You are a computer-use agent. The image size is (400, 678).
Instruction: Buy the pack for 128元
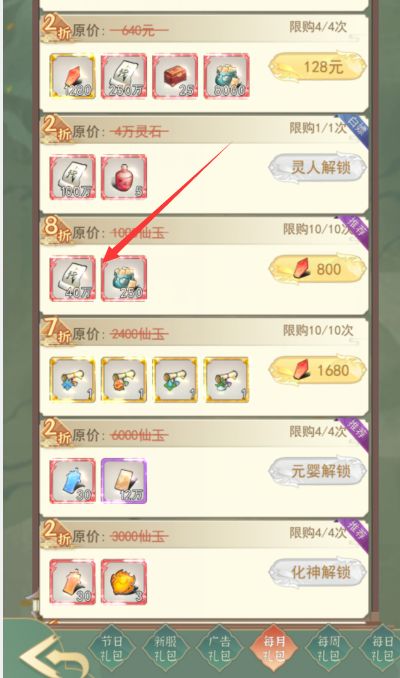tap(318, 67)
